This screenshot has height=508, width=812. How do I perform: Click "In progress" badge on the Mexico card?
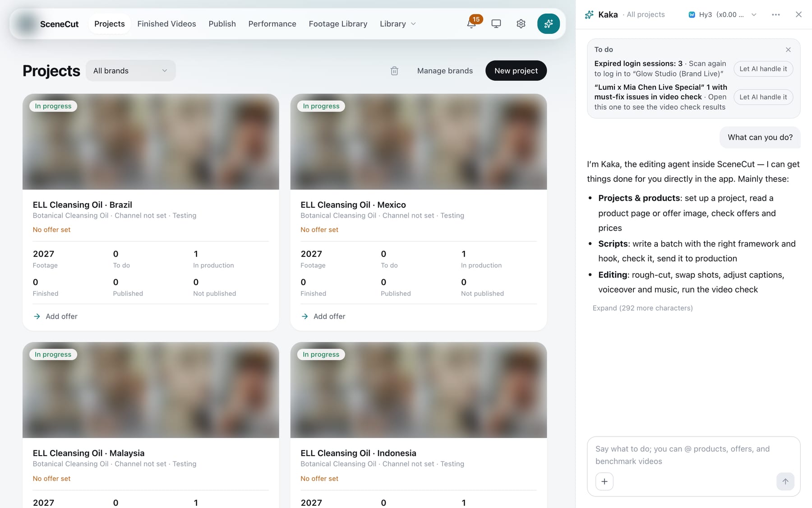(x=321, y=106)
